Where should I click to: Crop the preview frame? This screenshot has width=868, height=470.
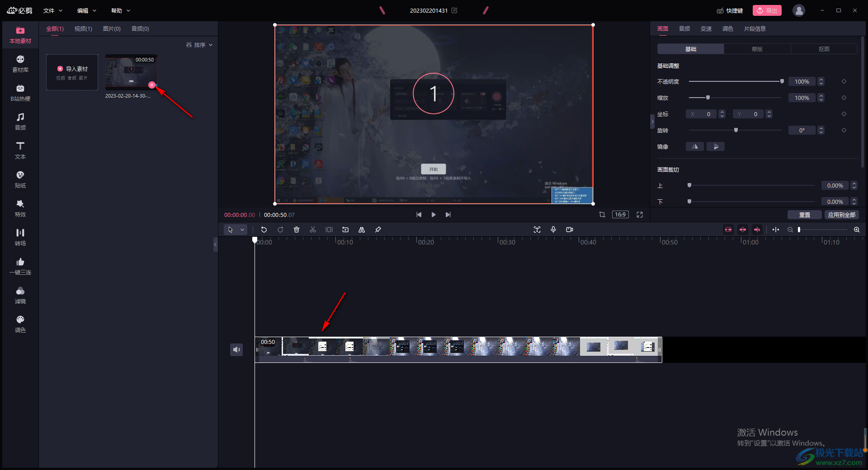click(602, 215)
